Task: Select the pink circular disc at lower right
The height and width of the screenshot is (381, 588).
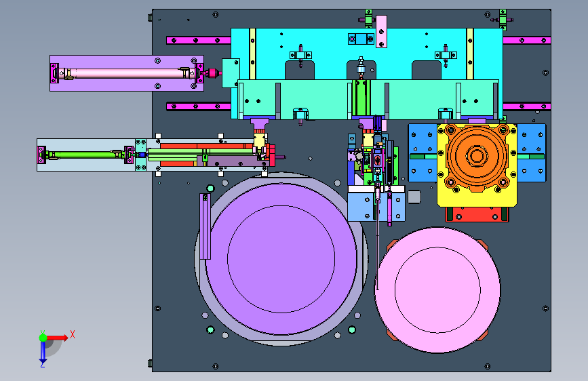Action: point(437,290)
